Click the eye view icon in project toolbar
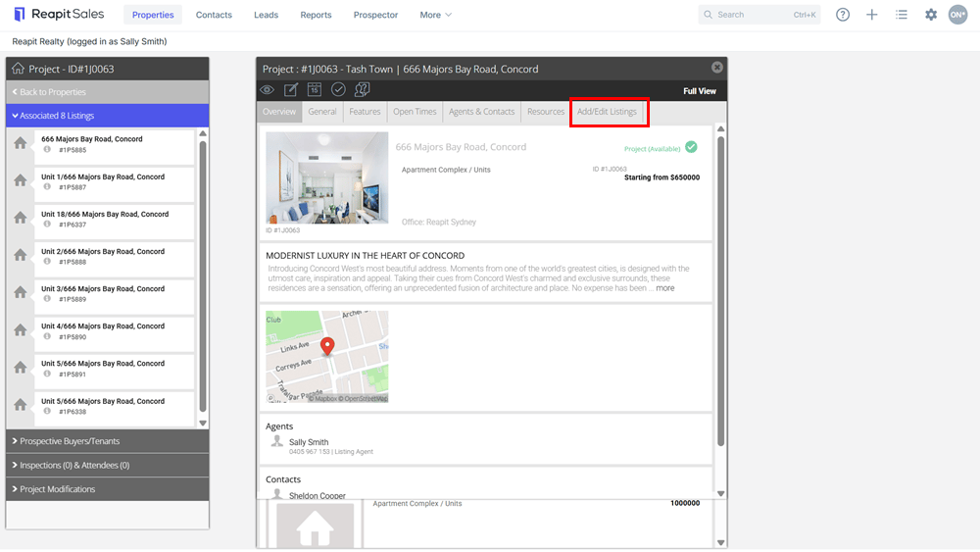The width and height of the screenshot is (980, 552). pyautogui.click(x=267, y=90)
